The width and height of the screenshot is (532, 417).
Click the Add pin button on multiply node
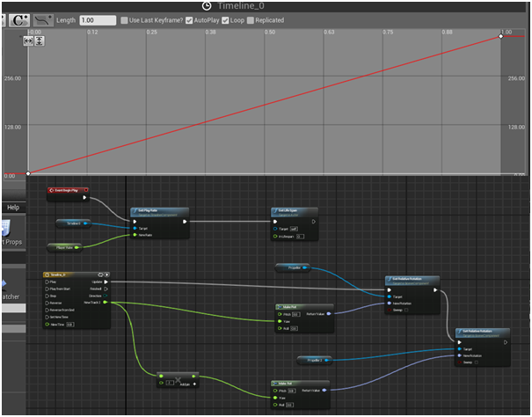tap(194, 384)
